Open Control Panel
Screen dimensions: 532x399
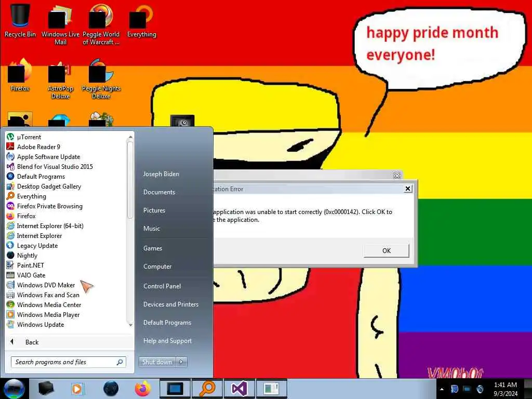click(162, 286)
